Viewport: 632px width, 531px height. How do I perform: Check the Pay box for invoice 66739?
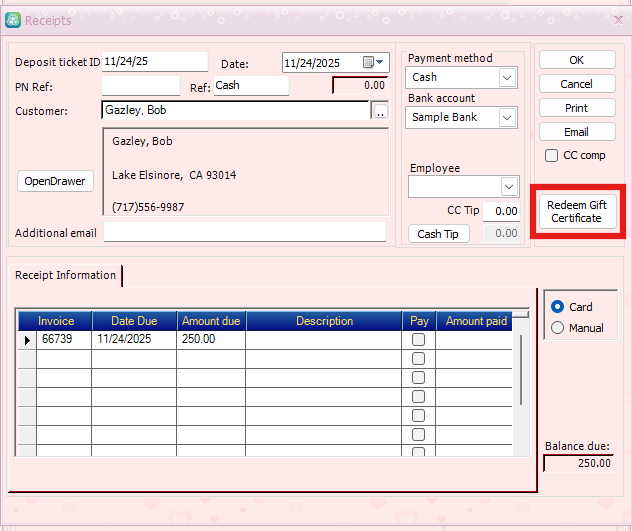pyautogui.click(x=418, y=340)
